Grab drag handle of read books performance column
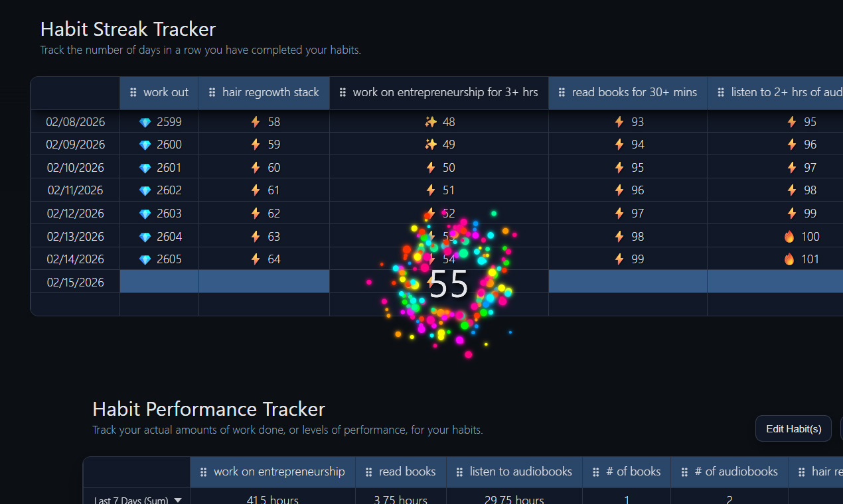 point(369,472)
